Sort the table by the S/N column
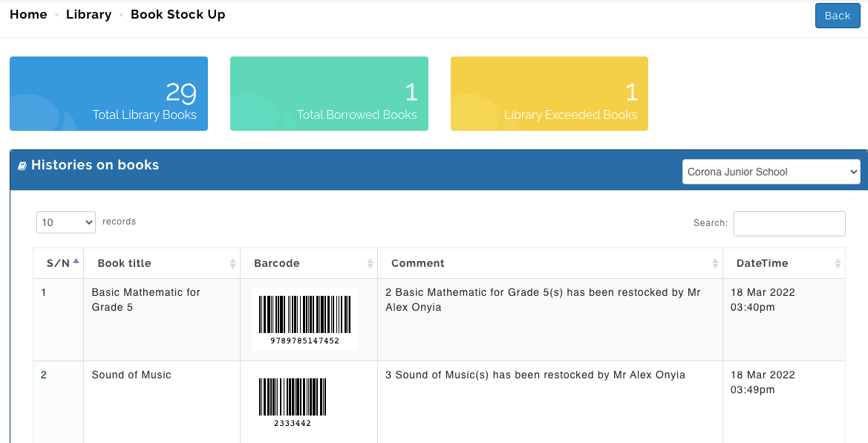868x443 pixels. tap(58, 263)
